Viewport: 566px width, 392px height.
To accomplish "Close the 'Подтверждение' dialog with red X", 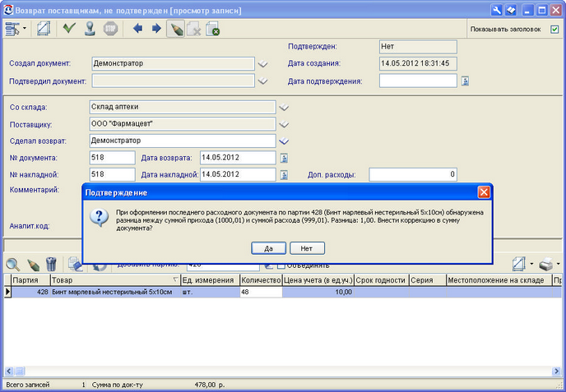I will point(484,192).
